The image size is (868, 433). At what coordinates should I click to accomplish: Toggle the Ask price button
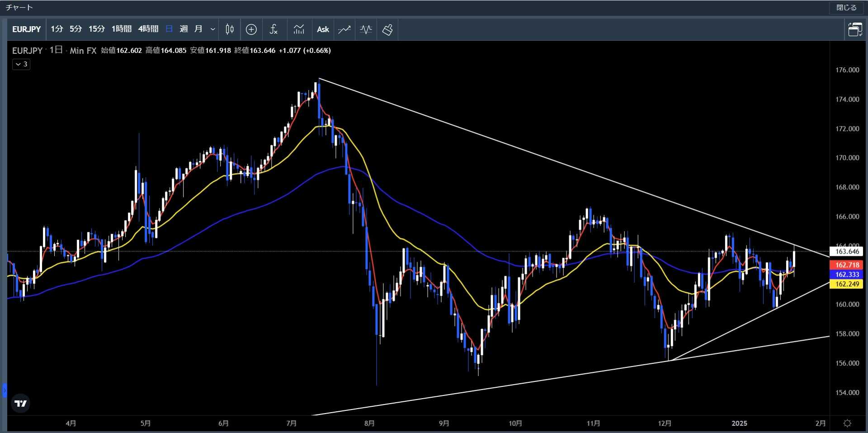tap(323, 29)
